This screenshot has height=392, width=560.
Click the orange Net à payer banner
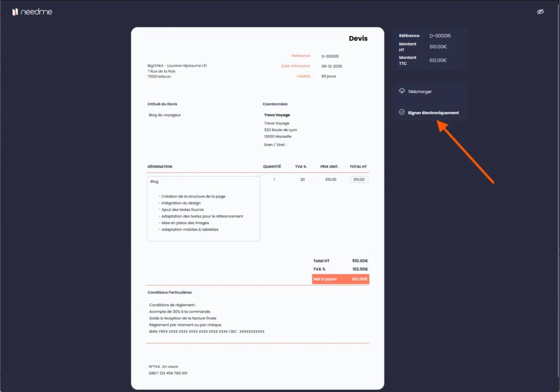pyautogui.click(x=340, y=279)
